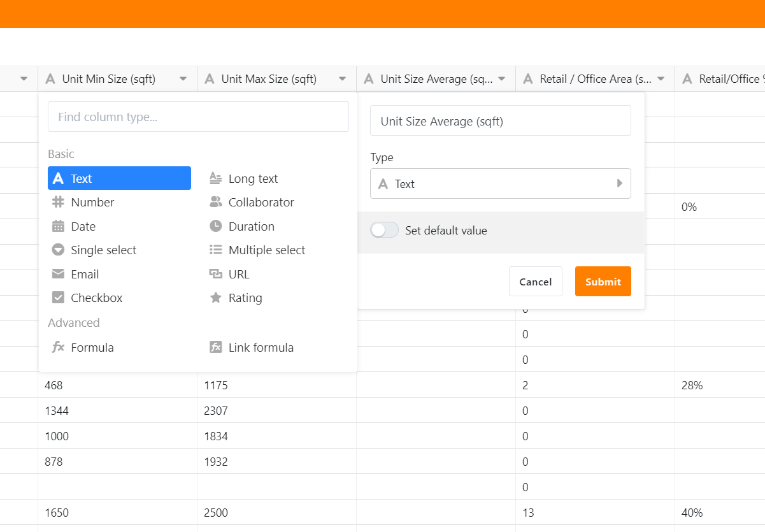Open Retail / Office Area column dropdown
This screenshot has height=532, width=765.
point(661,79)
